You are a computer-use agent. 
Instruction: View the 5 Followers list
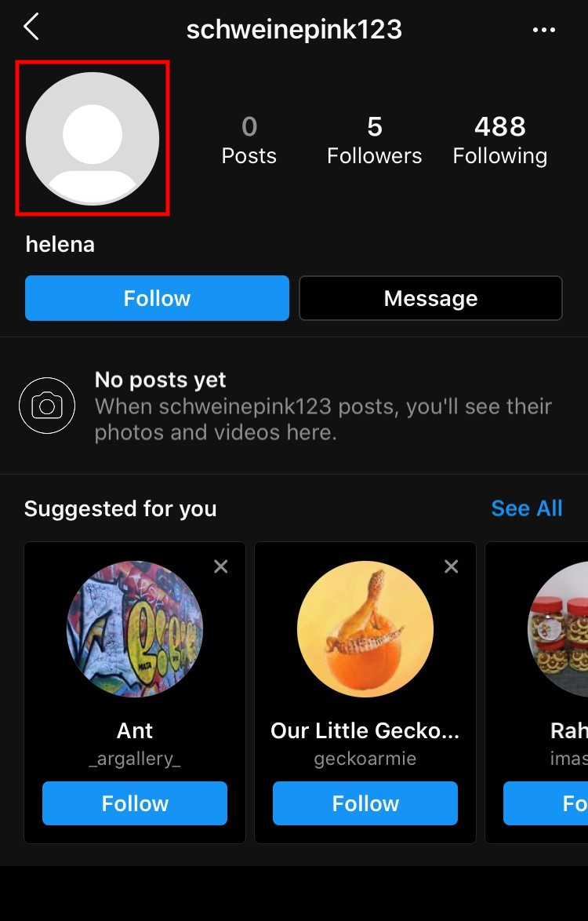pyautogui.click(x=374, y=140)
